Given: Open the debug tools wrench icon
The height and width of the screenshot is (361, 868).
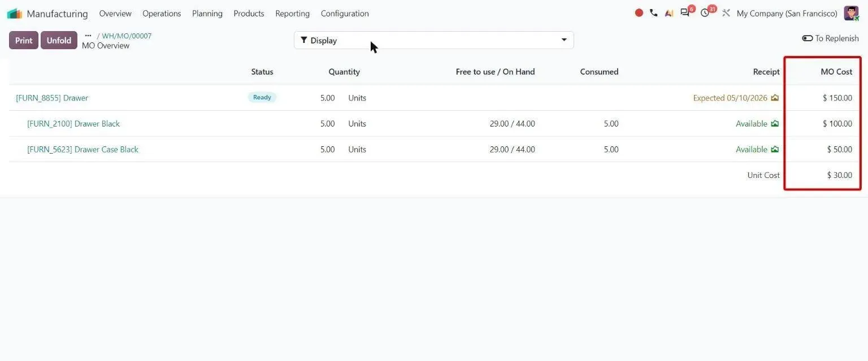Looking at the screenshot, I should (726, 13).
